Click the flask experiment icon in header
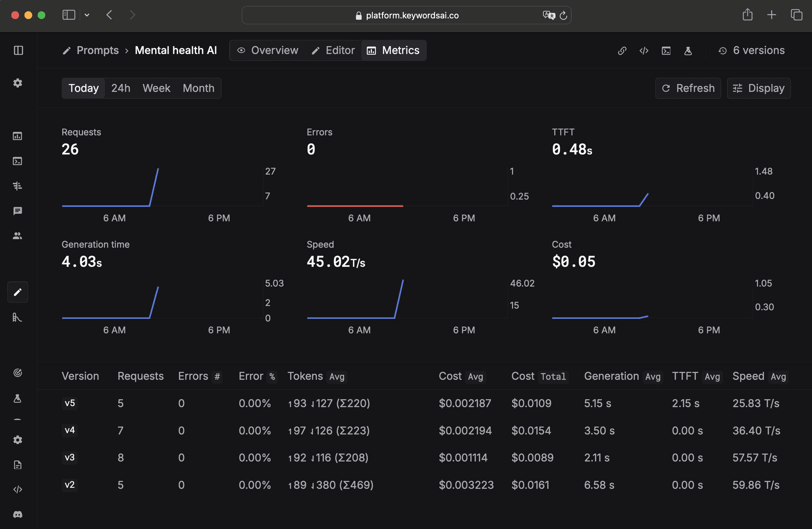 688,51
